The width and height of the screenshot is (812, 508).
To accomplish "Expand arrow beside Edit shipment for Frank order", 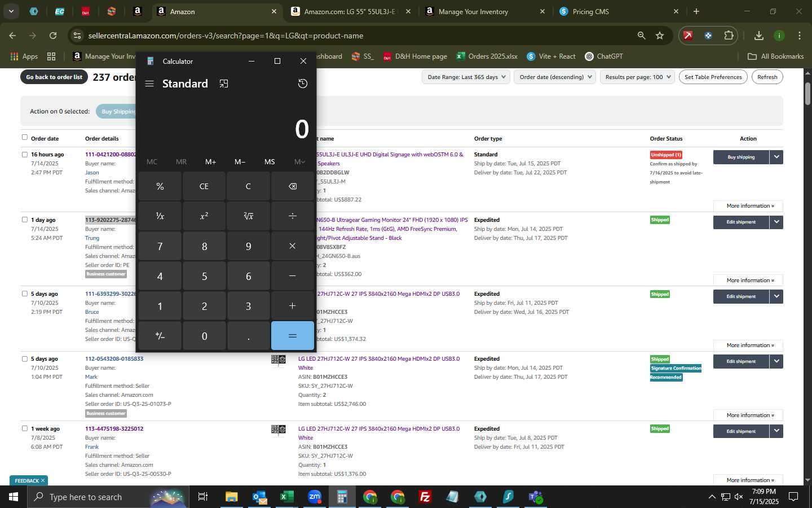I will (x=776, y=431).
